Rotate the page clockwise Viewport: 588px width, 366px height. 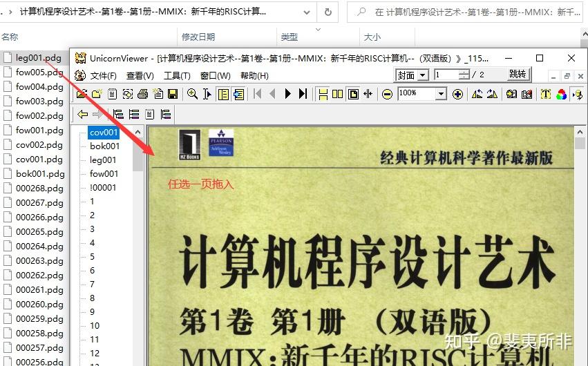point(492,94)
